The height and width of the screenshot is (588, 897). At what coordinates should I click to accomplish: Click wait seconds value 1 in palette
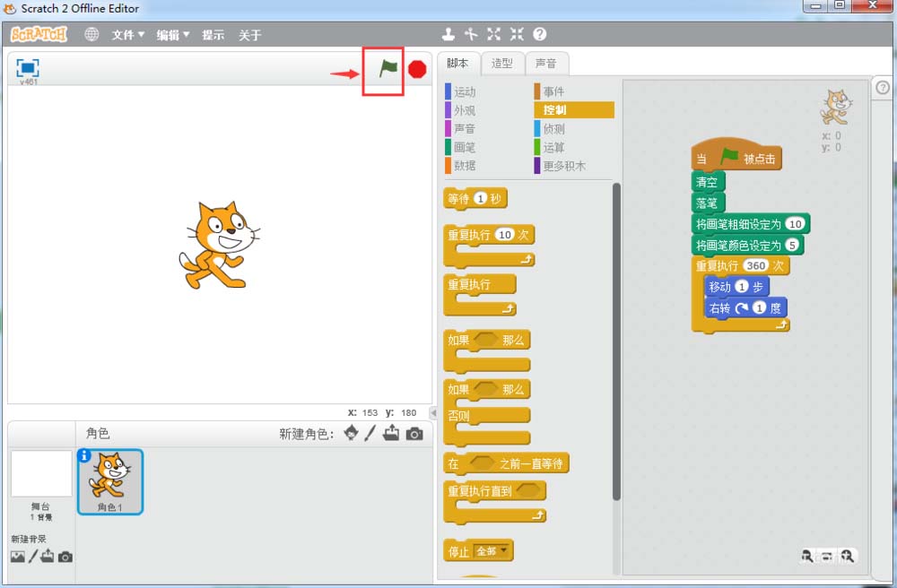coord(481,198)
